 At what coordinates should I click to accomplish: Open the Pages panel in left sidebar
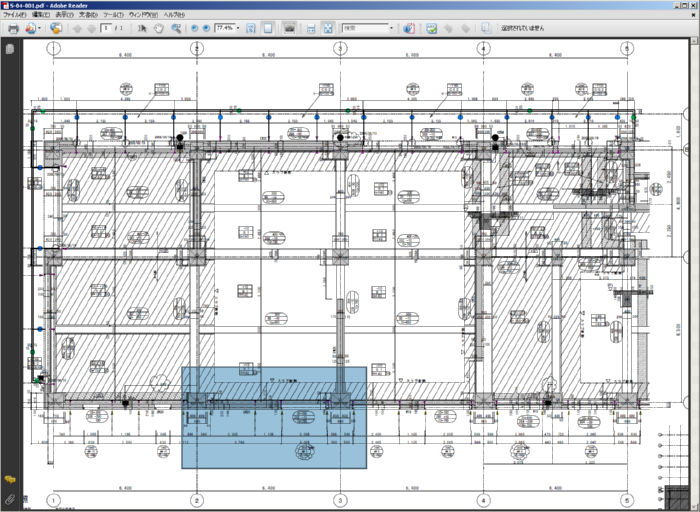(10, 47)
